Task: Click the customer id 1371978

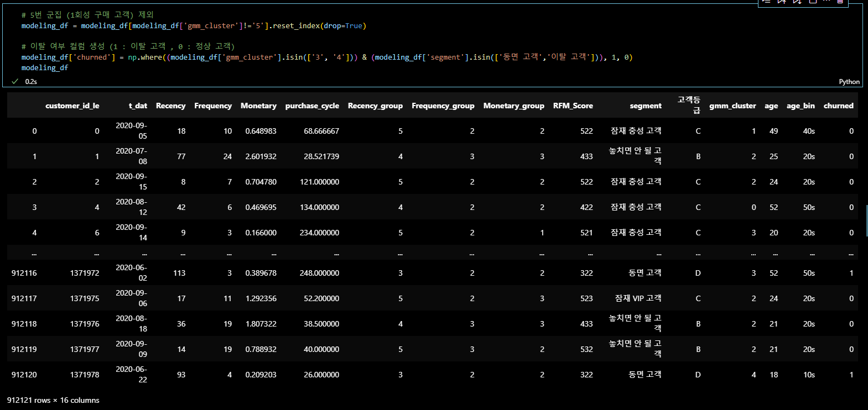Action: tap(85, 375)
